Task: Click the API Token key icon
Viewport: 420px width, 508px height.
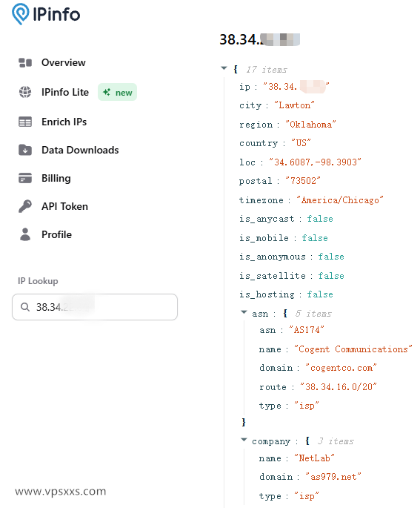Action: click(25, 206)
